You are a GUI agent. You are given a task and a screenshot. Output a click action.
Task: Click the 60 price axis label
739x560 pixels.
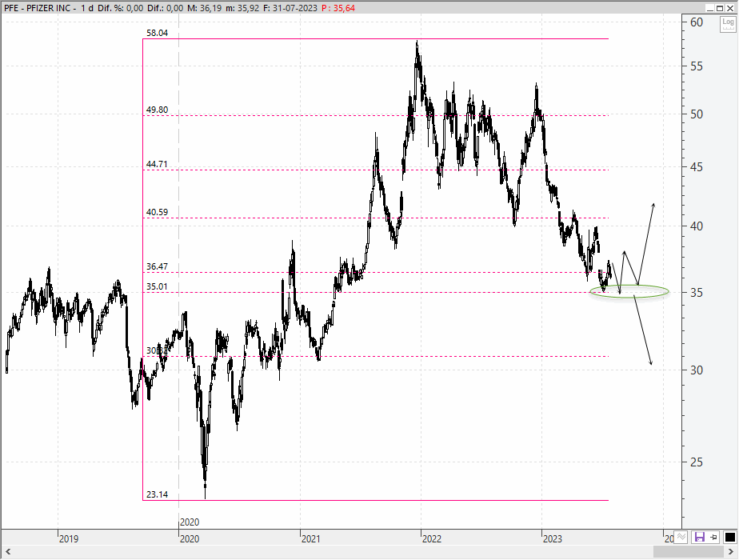(697, 22)
